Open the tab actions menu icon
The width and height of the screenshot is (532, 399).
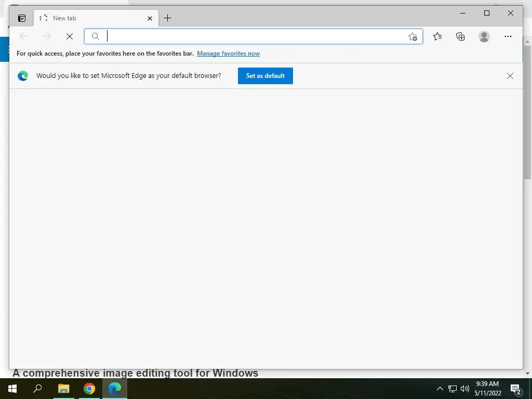click(22, 18)
